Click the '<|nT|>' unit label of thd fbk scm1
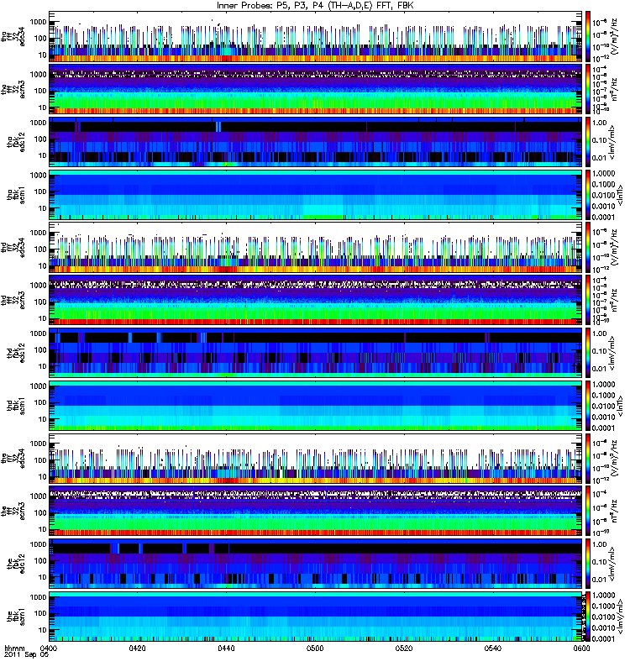This screenshot has height=672, width=630. coord(618,406)
